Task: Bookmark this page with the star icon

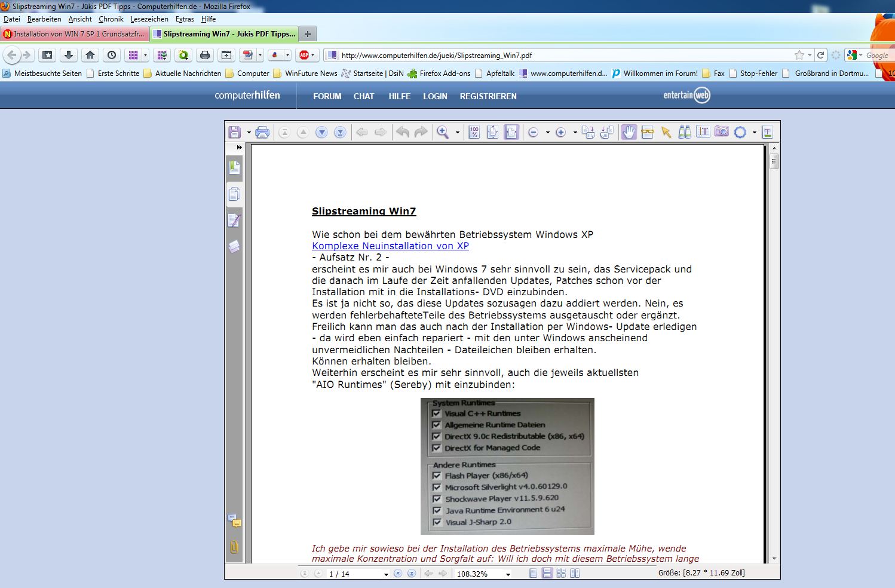Action: coord(799,55)
